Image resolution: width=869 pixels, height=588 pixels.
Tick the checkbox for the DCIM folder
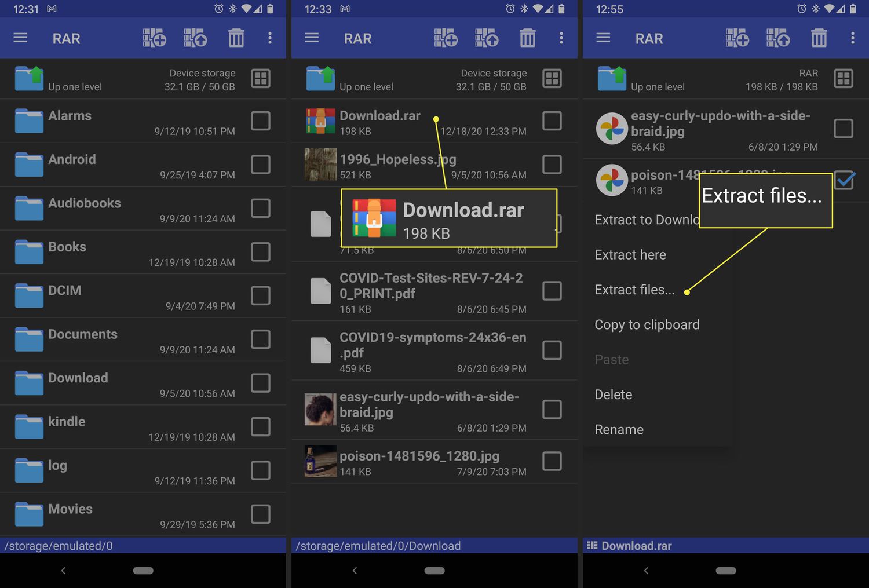click(x=260, y=295)
